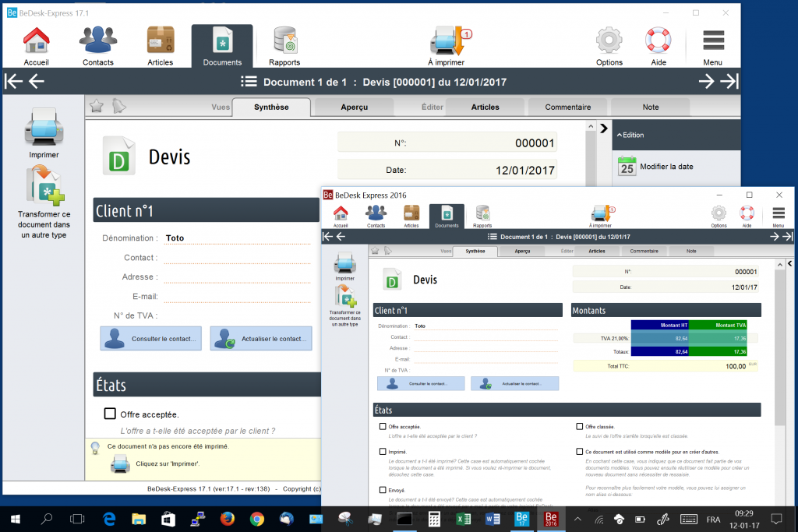Open Articles in BeDesk-Express 17.1 toolbar
Viewport: 798px width, 532px height.
[161, 46]
